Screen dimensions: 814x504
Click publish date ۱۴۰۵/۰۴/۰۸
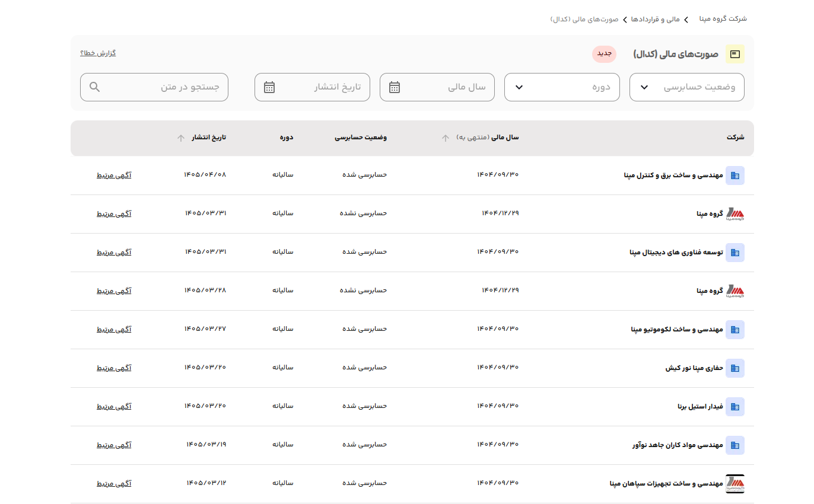point(205,175)
